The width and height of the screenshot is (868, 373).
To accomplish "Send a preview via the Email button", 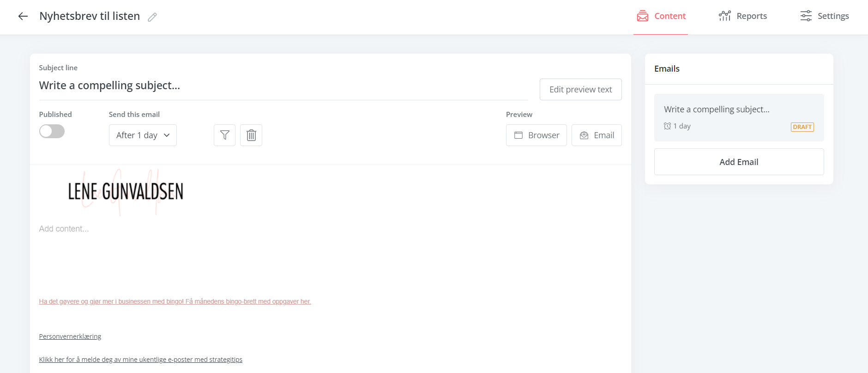I will pos(597,135).
